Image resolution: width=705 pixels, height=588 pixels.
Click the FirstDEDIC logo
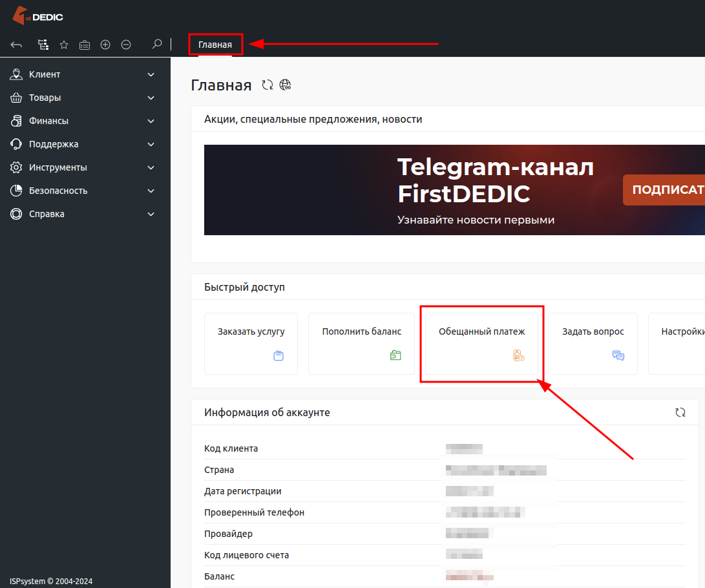[x=37, y=16]
